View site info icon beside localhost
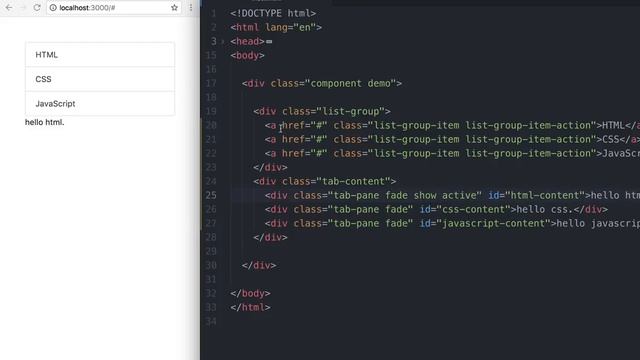 click(x=53, y=8)
